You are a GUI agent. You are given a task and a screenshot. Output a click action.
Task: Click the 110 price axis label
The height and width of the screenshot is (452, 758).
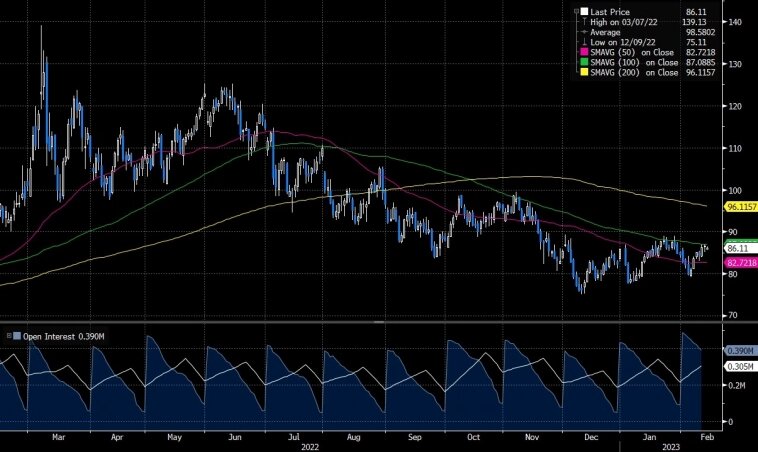735,148
